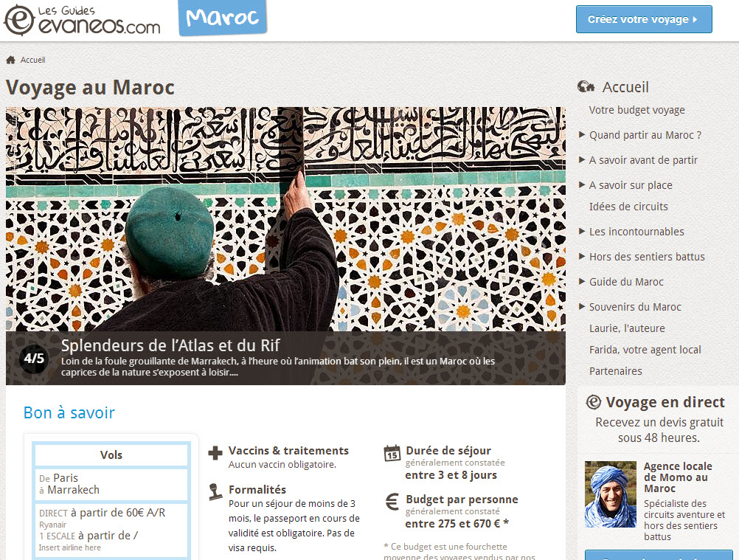Click the evaneos.com logo
The height and width of the screenshot is (560, 739).
pyautogui.click(x=82, y=20)
